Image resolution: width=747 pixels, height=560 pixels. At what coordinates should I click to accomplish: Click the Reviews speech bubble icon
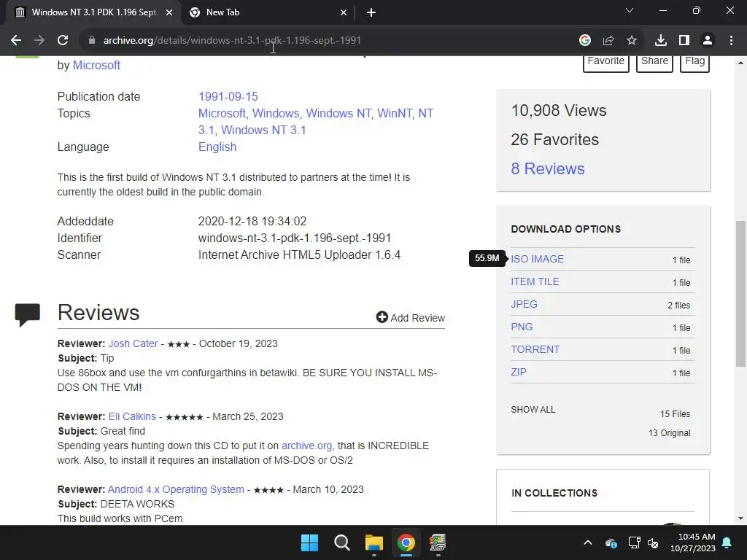coord(28,315)
